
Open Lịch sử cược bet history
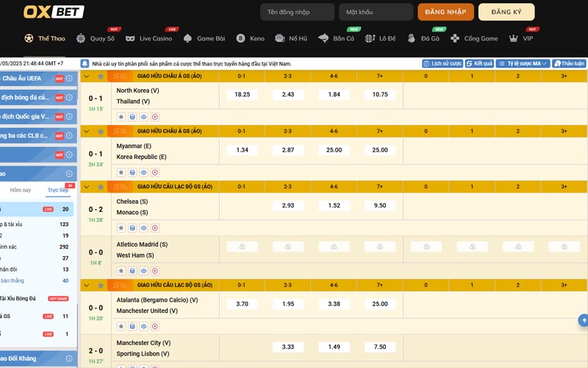(x=442, y=63)
